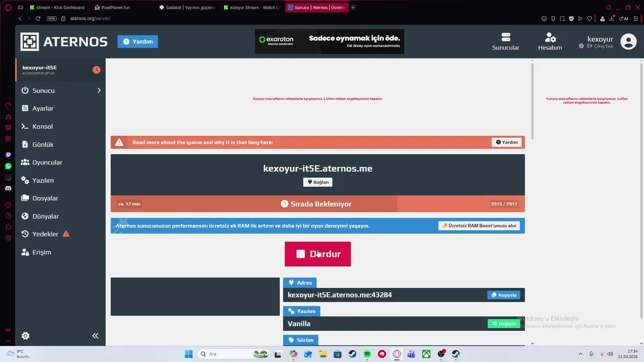Image resolution: width=644 pixels, height=362 pixels.
Task: Open Günlük in the sidebar
Action: coord(43,144)
